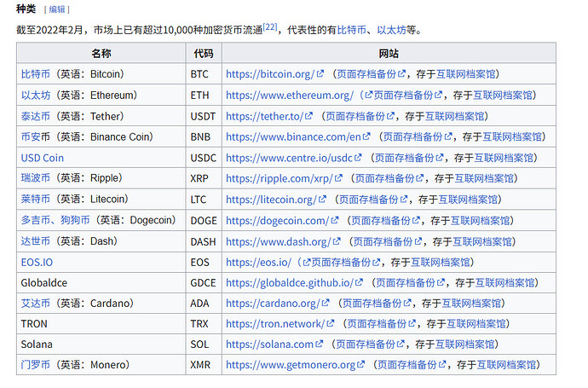Visit https://solana.com website link
Image resolution: width=588 pixels, height=388 pixels.
point(274,345)
